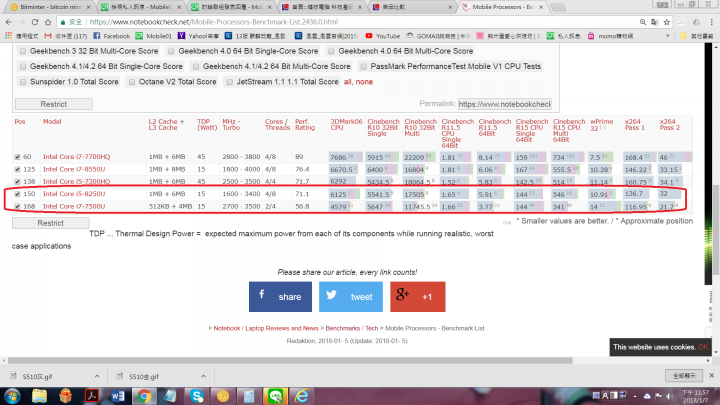Enable Geekbench 4.1/4.2 64 Bit Multi-Core Score
This screenshot has height=405, width=720.
tap(196, 67)
